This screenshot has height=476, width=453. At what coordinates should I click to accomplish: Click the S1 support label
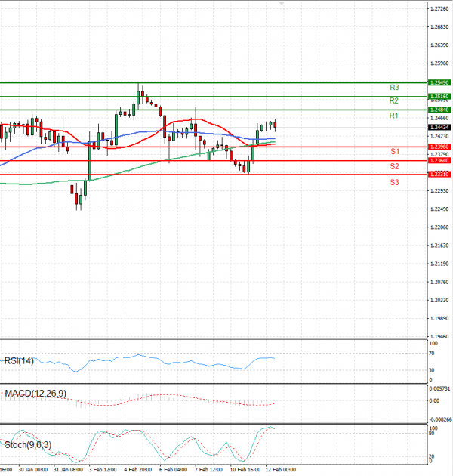(x=394, y=153)
